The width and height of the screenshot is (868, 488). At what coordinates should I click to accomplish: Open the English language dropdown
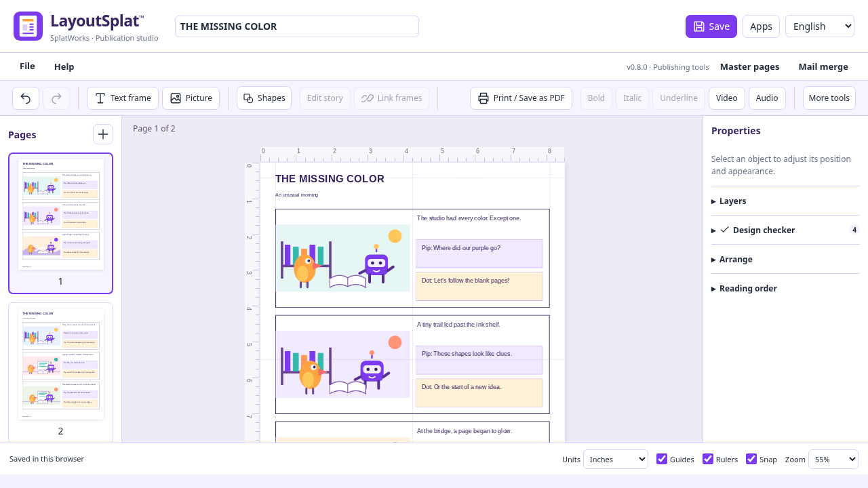pyautogui.click(x=820, y=26)
